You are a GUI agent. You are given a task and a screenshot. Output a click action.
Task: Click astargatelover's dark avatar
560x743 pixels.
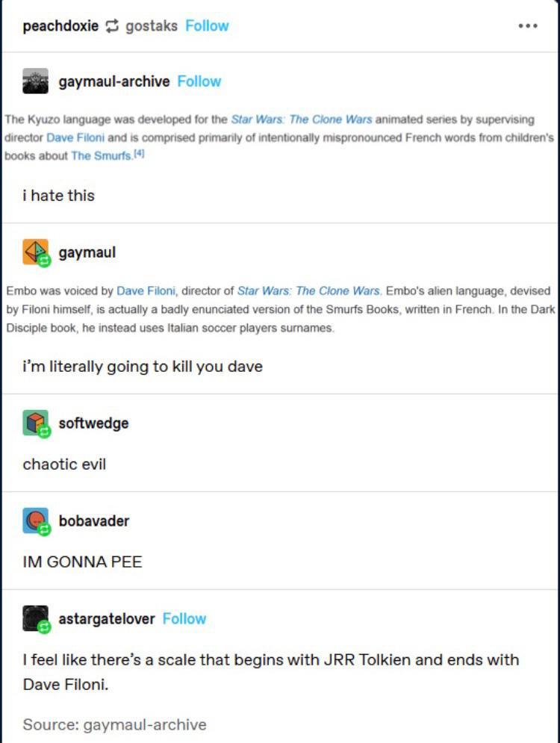pos(36,618)
